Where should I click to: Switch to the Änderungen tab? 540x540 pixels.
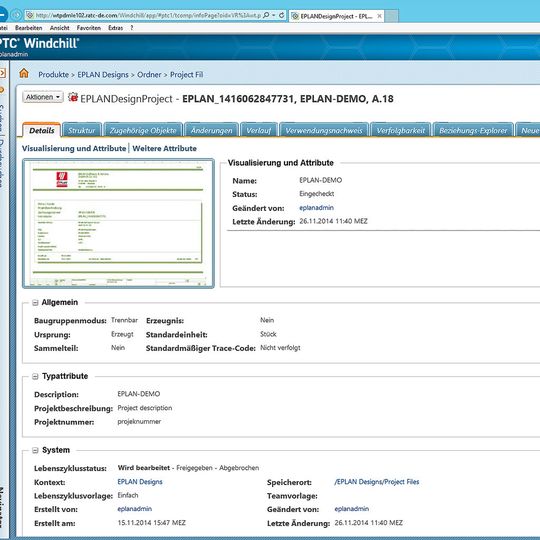pyautogui.click(x=211, y=130)
